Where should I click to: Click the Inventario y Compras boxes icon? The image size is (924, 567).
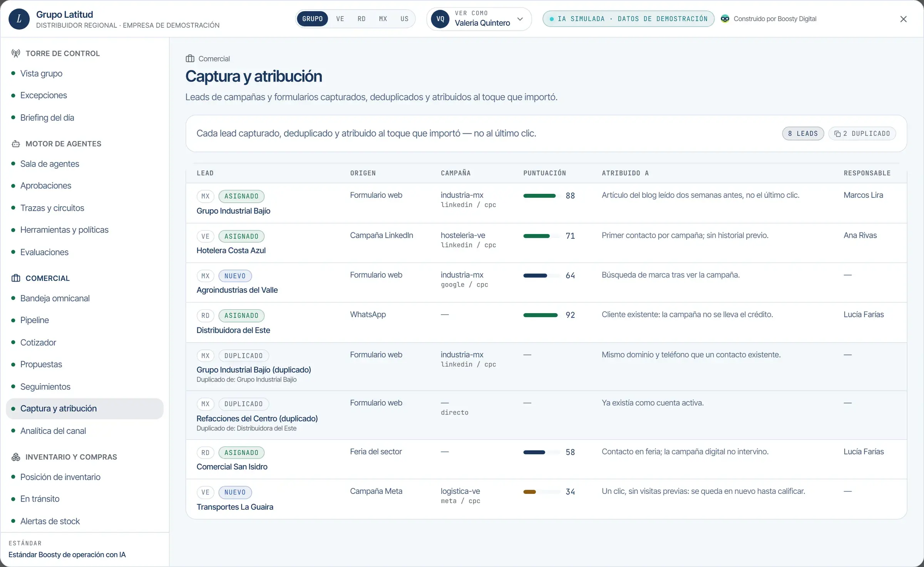click(16, 457)
